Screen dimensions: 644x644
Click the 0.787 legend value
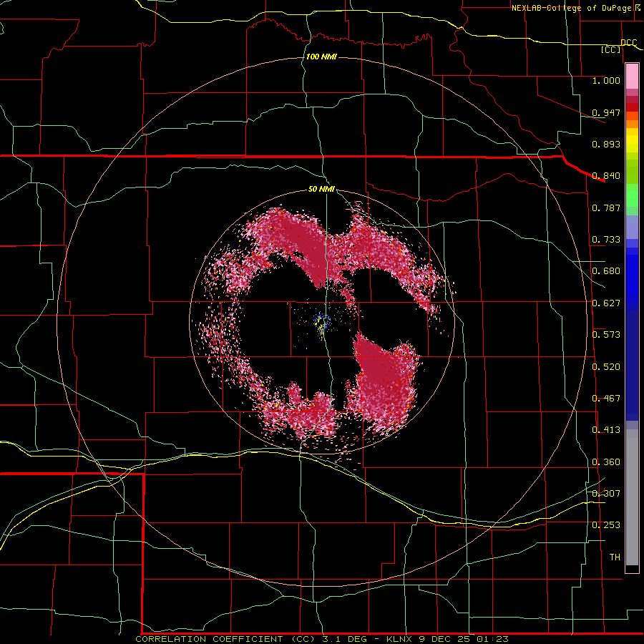606,208
